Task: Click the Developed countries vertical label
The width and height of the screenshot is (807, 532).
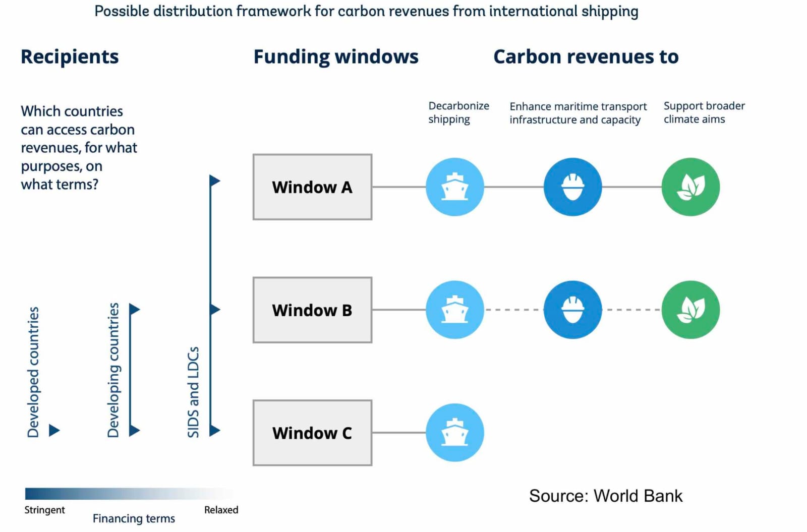Action: (33, 372)
